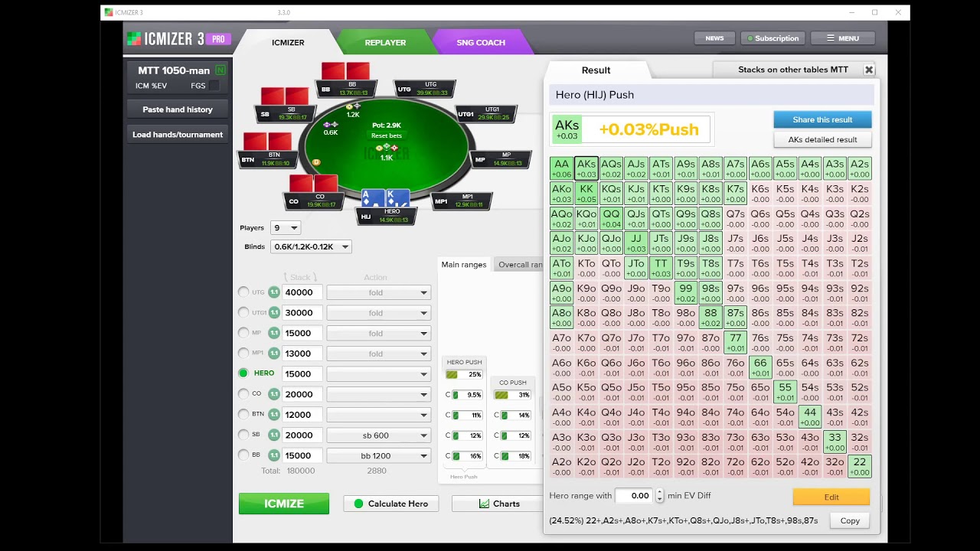Viewport: 980px width, 551px height.
Task: Click the Copy range button
Action: click(850, 520)
